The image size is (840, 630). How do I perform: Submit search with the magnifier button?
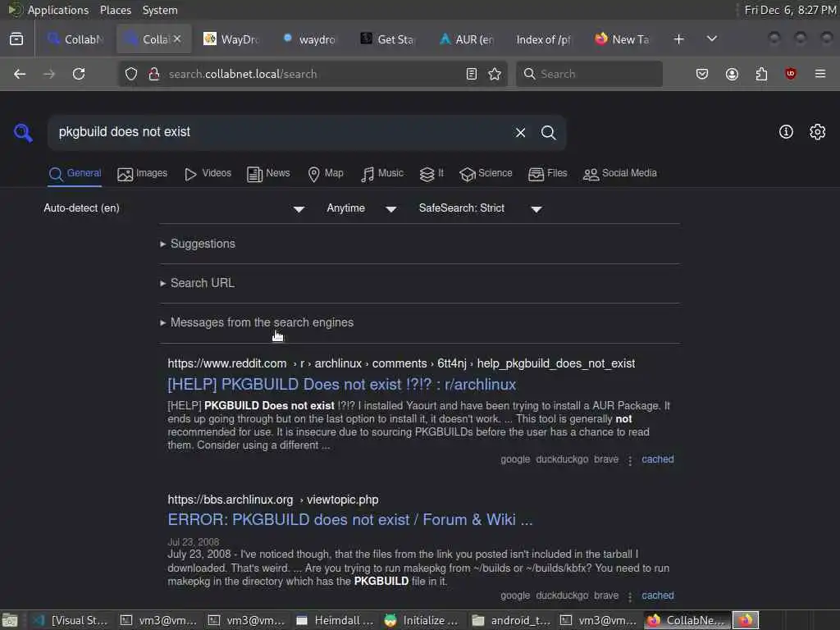548,132
